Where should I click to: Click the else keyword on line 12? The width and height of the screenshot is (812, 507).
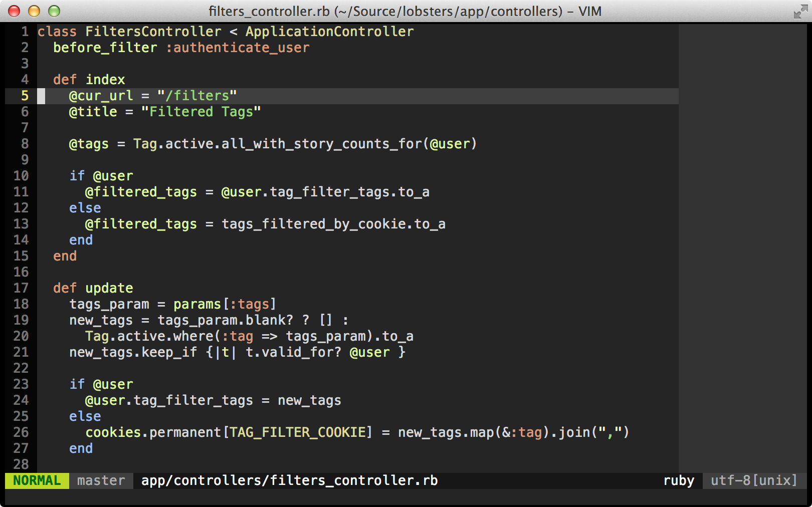tap(85, 208)
